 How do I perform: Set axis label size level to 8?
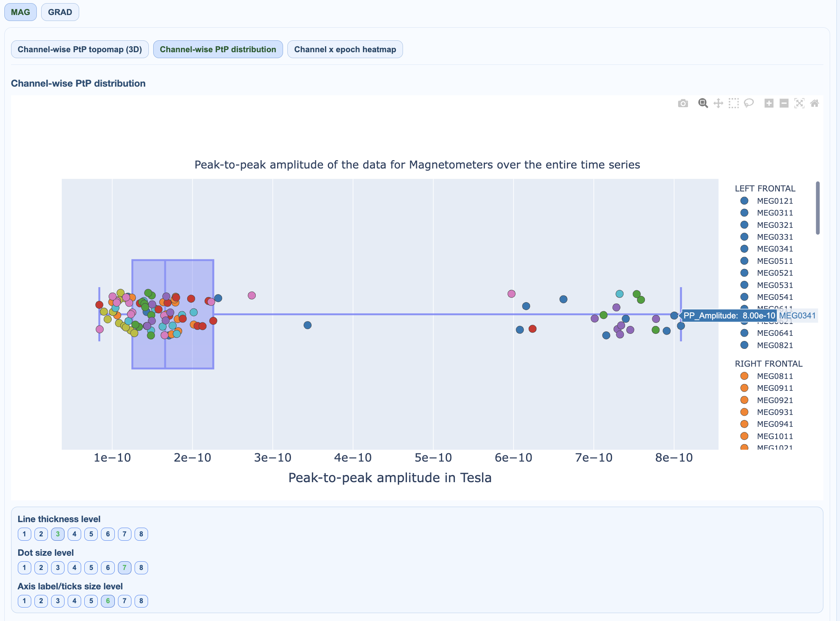pyautogui.click(x=141, y=601)
